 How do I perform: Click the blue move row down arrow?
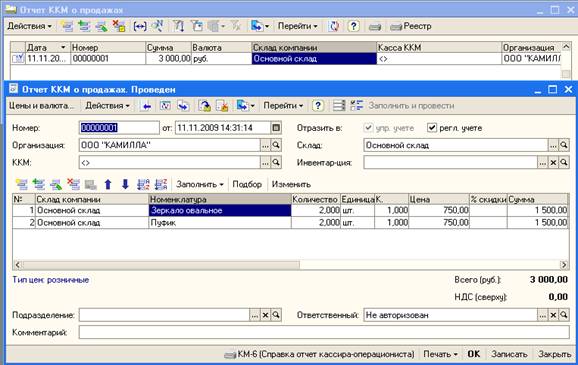pyautogui.click(x=125, y=184)
